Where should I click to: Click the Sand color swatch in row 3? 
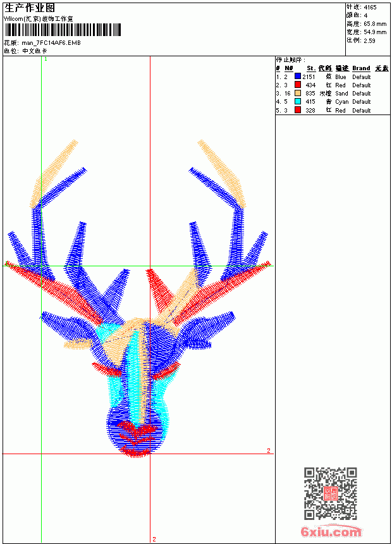[x=298, y=93]
